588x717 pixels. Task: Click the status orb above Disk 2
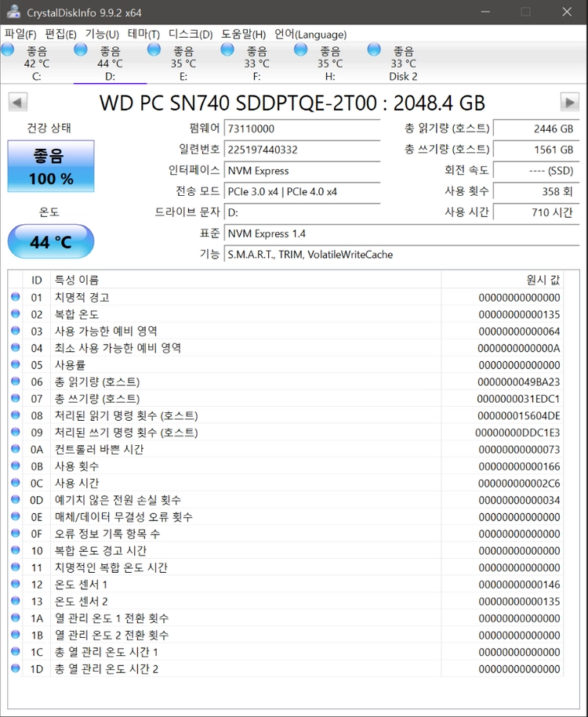point(374,49)
